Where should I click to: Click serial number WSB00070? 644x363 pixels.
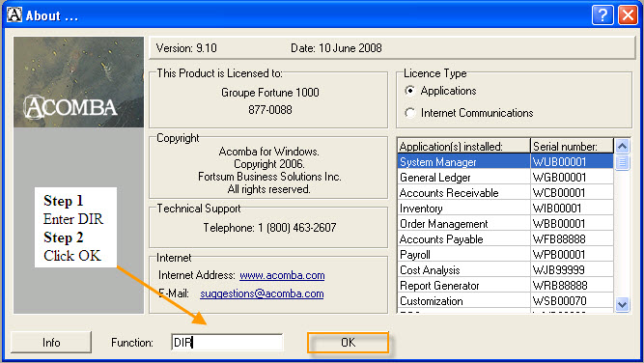pos(560,301)
